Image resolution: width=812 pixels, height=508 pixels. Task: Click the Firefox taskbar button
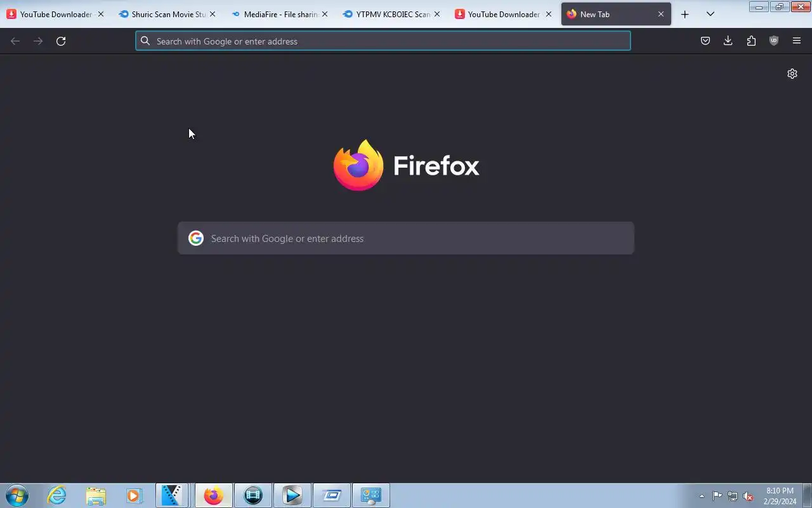tap(213, 495)
